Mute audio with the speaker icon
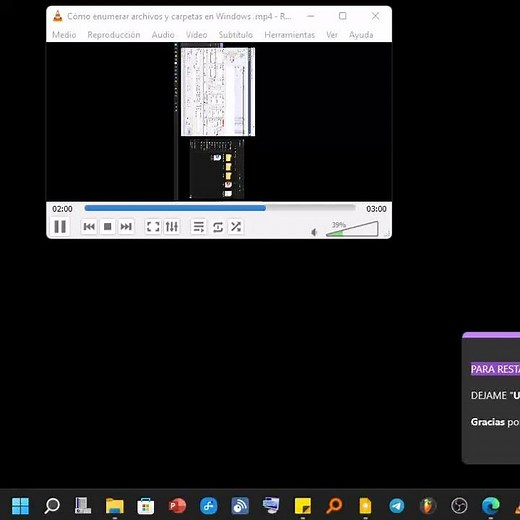Screen dimensions: 520x520 click(x=314, y=232)
